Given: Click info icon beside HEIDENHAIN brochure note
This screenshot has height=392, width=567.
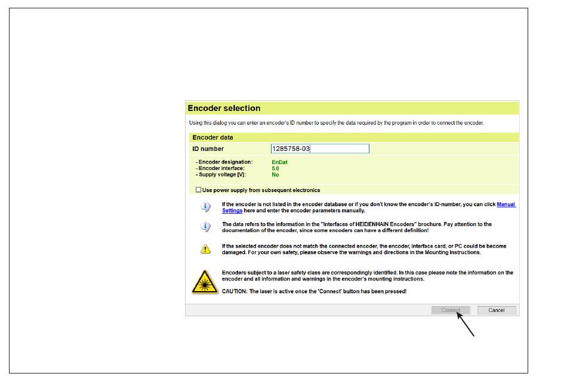Looking at the screenshot, I should pyautogui.click(x=205, y=227).
